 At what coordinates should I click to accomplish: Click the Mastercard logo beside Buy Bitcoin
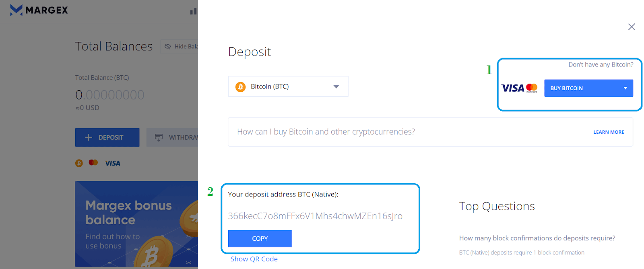click(532, 88)
